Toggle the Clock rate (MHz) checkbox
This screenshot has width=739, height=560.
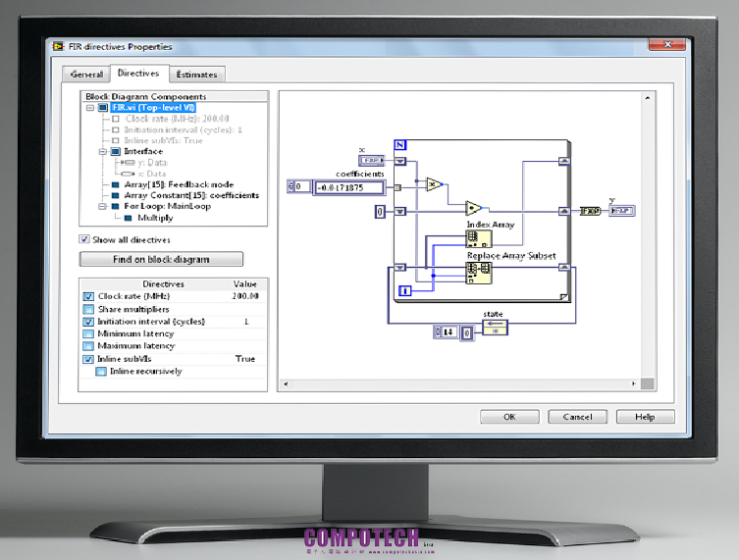[x=89, y=296]
